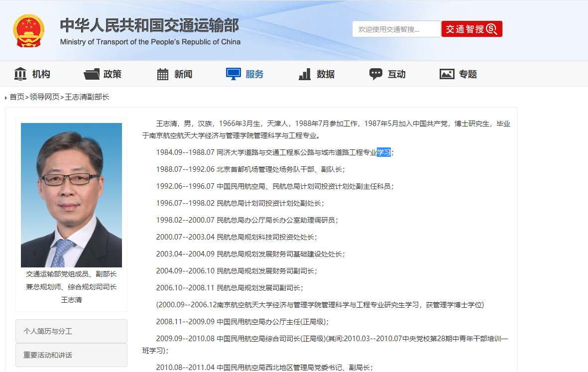
Task: Click 王志清副部长 breadcrumb text
Action: [x=87, y=97]
